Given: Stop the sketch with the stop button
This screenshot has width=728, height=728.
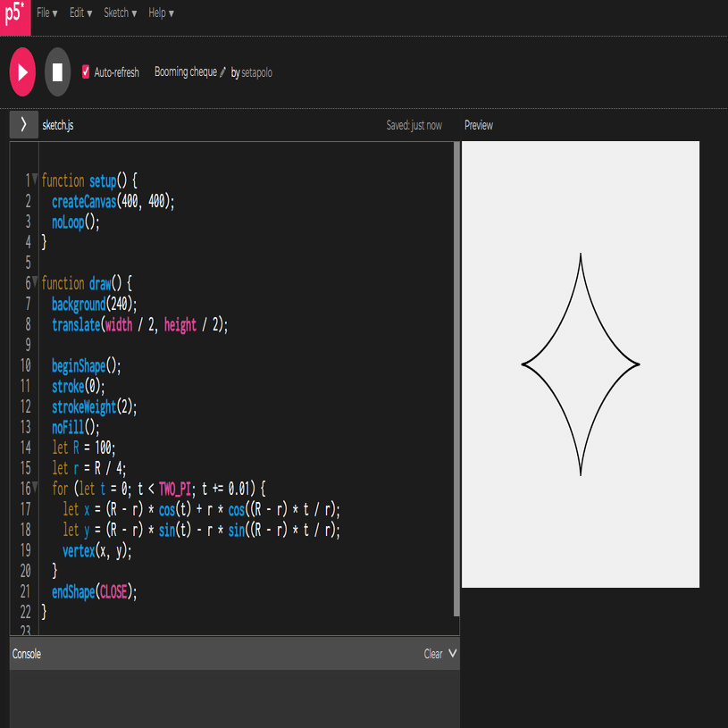Looking at the screenshot, I should [57, 72].
